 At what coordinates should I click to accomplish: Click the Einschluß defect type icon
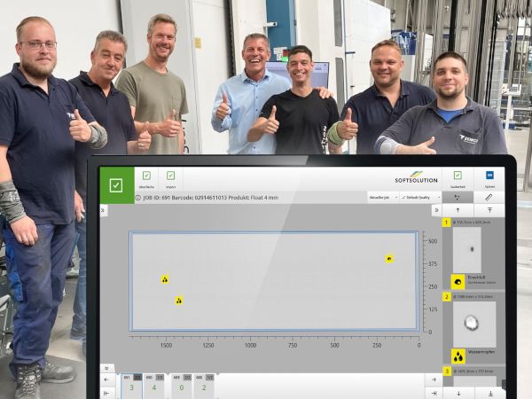point(458,282)
